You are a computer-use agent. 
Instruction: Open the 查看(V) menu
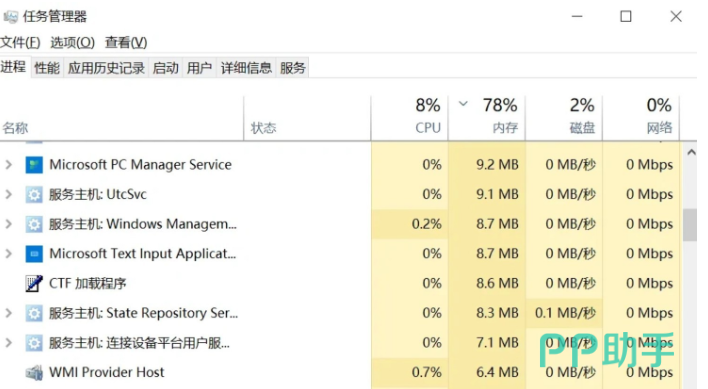(126, 42)
